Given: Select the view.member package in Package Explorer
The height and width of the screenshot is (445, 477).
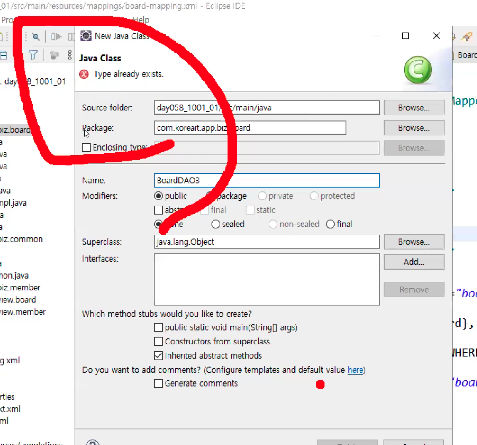Looking at the screenshot, I should [23, 312].
